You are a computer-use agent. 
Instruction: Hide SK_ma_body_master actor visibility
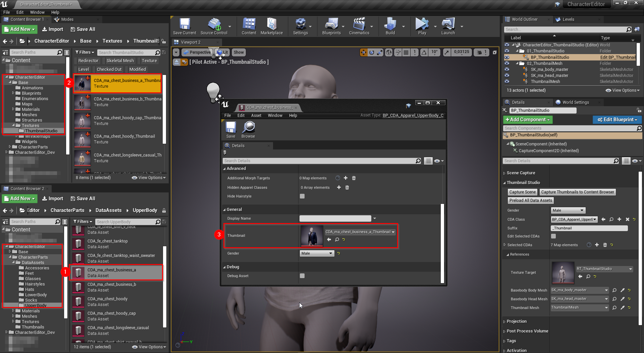click(x=507, y=69)
